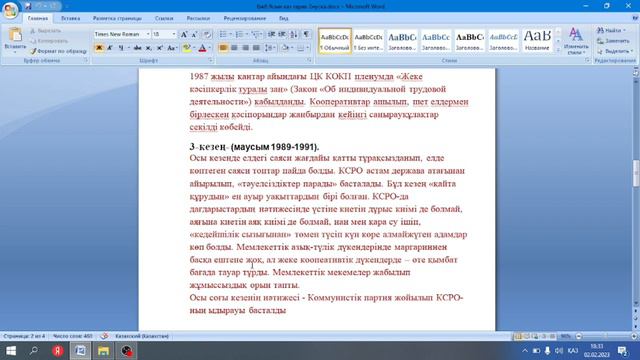Toggle Superscript formatting
The height and width of the screenshot is (360, 640).
click(160, 48)
